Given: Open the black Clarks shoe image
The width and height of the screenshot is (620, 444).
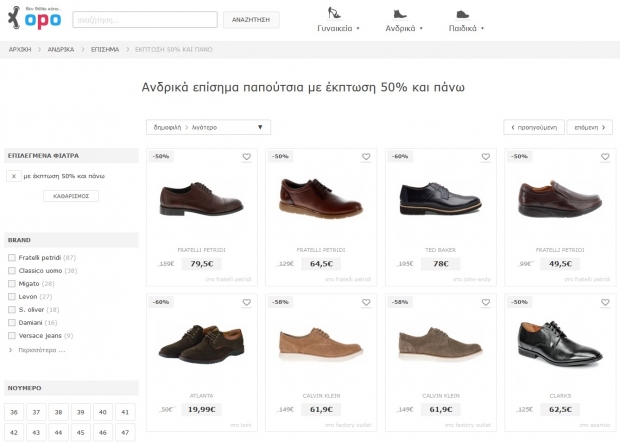Looking at the screenshot, I should (x=560, y=343).
